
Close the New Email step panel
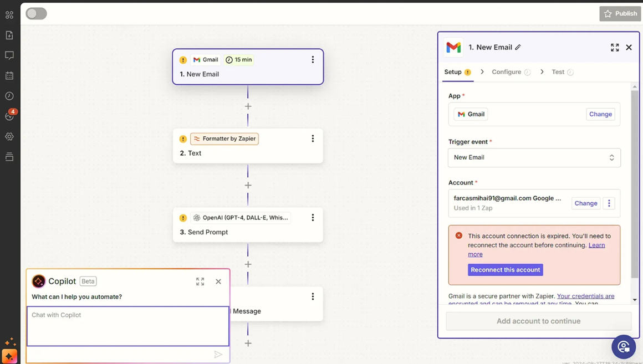click(x=629, y=48)
